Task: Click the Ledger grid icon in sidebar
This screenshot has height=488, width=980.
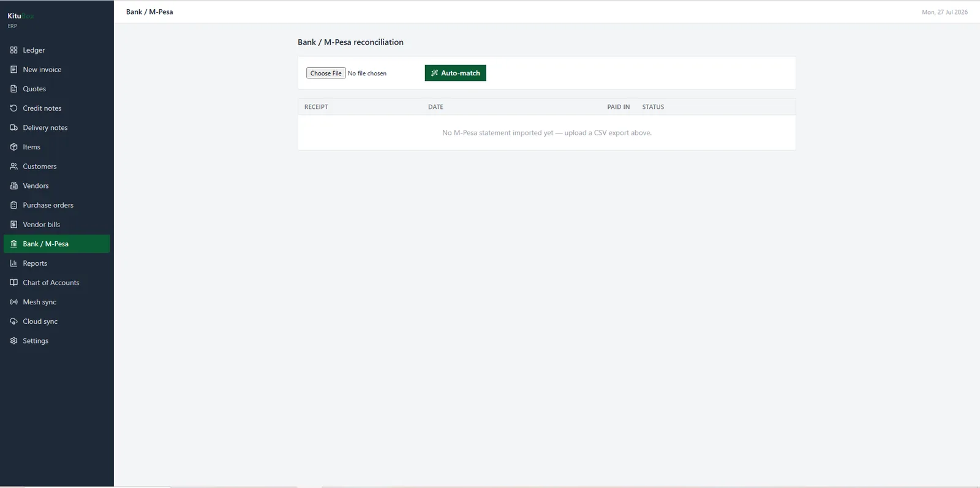Action: (x=13, y=50)
